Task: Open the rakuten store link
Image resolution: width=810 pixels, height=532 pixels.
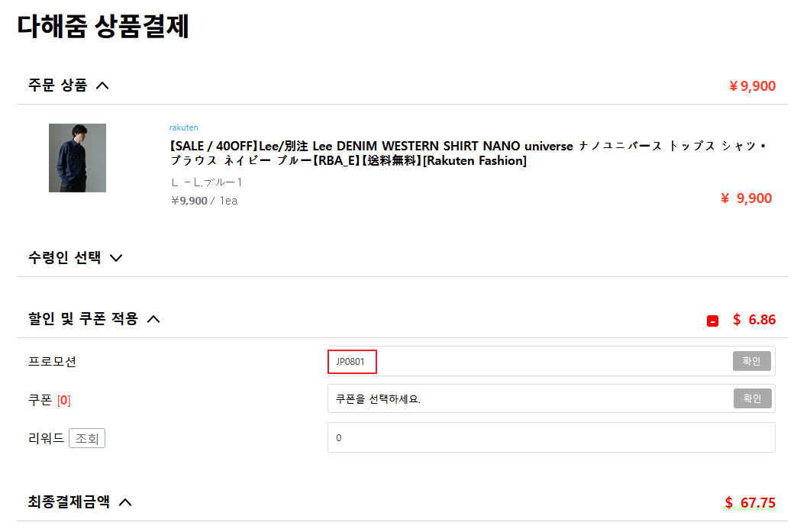Action: 183,127
